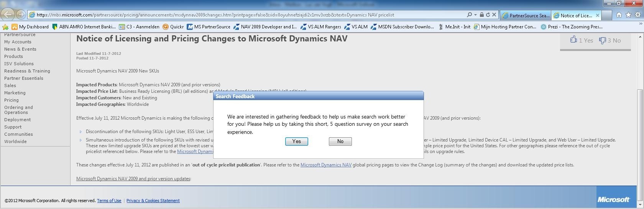Open the browser Home icon
644x209 pixels.
point(619,15)
